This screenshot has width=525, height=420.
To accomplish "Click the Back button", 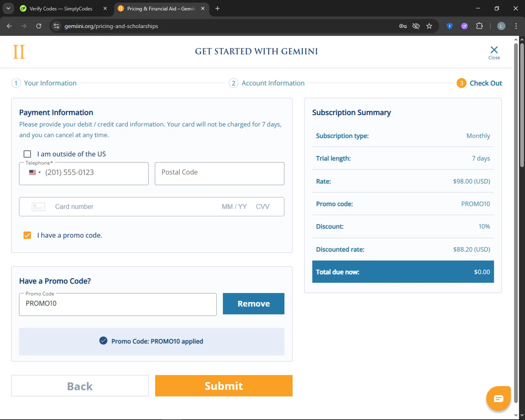I will coord(80,386).
